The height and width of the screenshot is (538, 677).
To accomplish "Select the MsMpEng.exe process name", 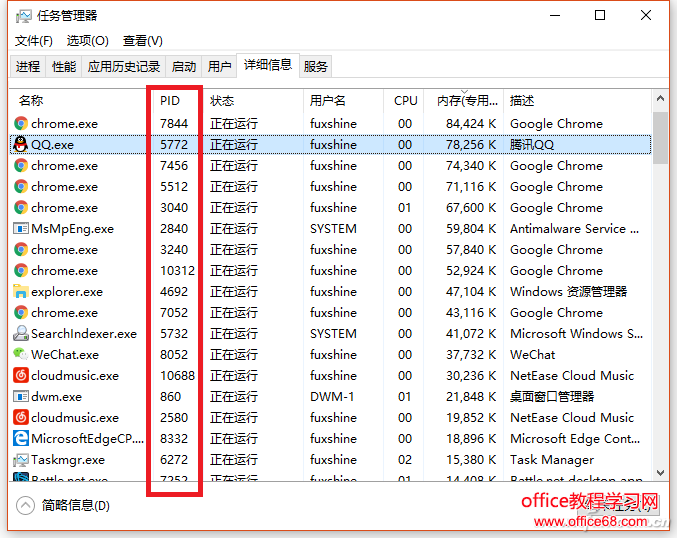I will 73,228.
